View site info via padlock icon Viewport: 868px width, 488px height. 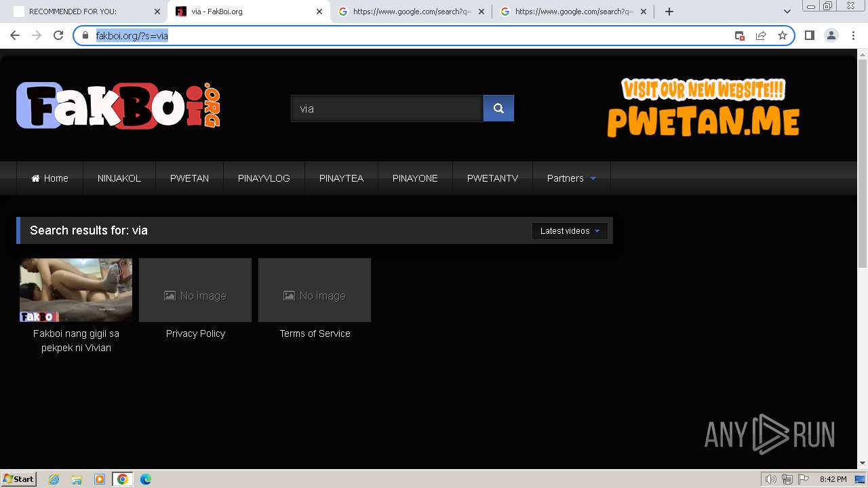click(x=85, y=35)
